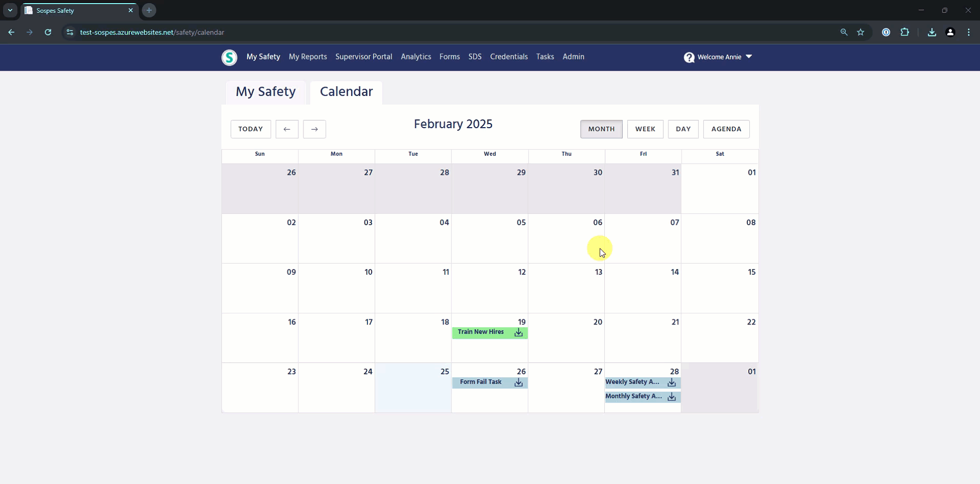Go to next month arrow
This screenshot has height=484, width=980.
[315, 129]
